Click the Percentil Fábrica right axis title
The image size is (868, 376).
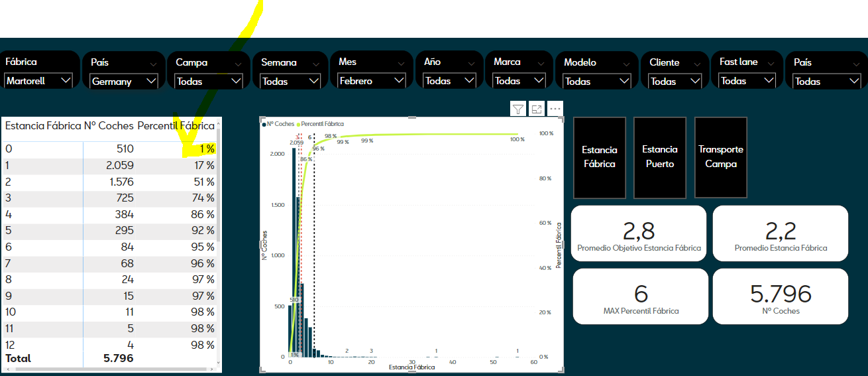click(559, 245)
